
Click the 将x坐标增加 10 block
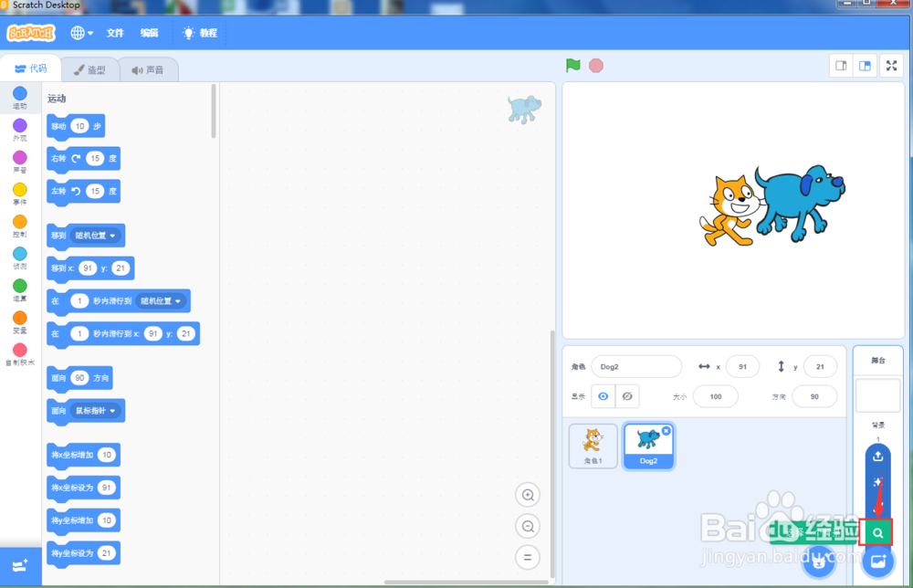pos(83,456)
